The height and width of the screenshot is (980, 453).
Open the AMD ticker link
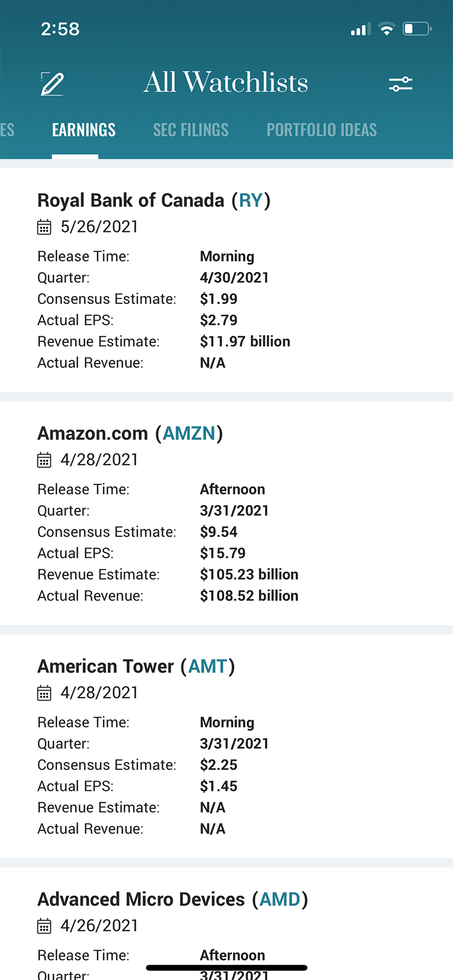point(280,900)
